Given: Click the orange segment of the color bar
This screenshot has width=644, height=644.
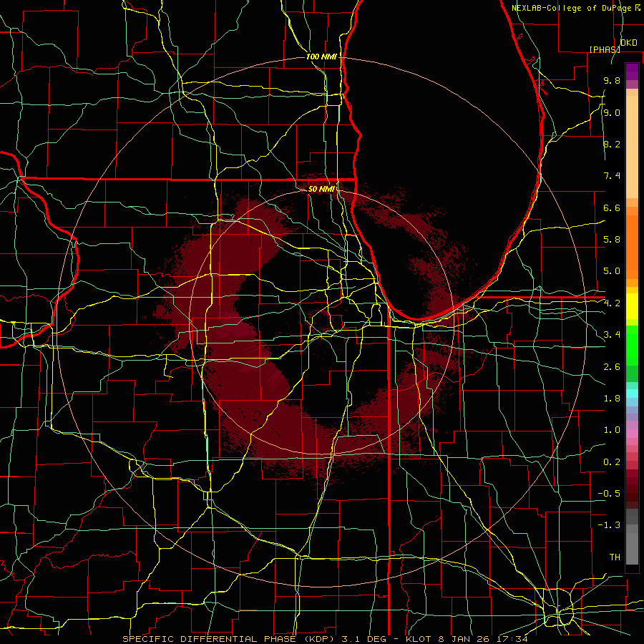Looking at the screenshot, I should tap(632, 247).
